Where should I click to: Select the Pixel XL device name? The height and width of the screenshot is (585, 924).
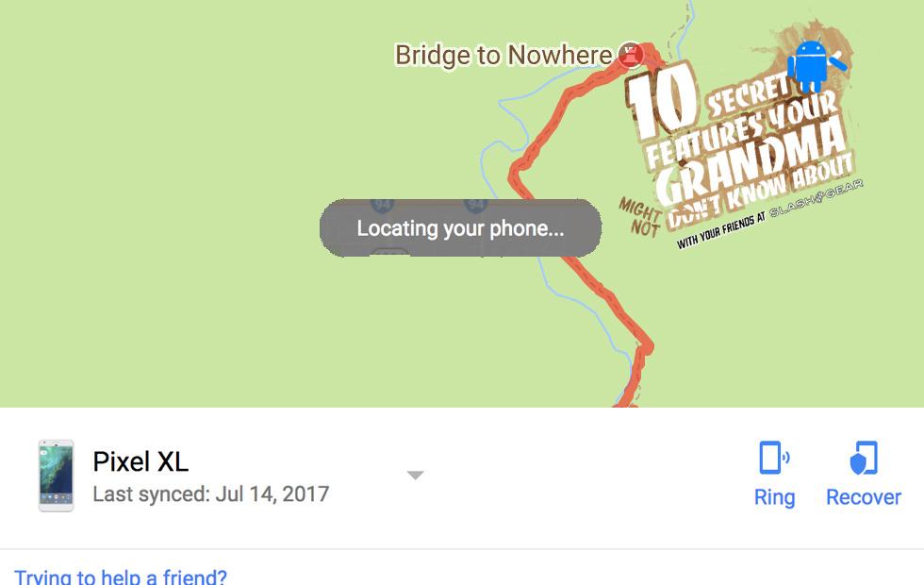pos(140,461)
